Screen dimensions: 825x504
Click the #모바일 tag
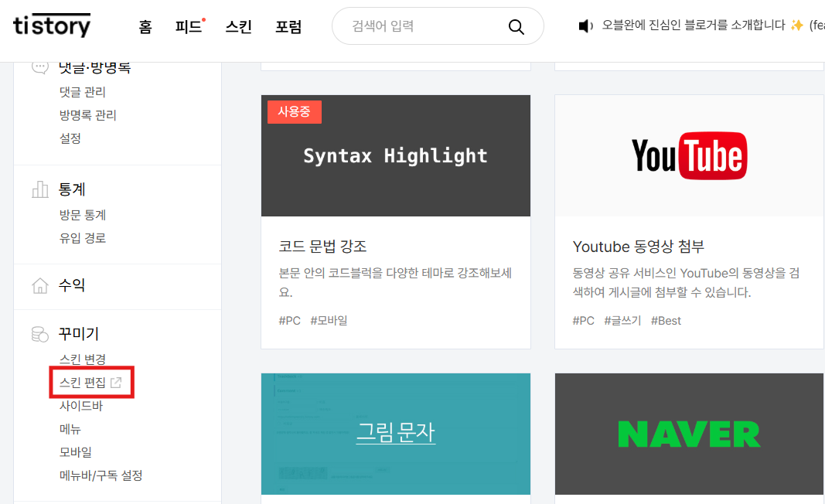[329, 320]
